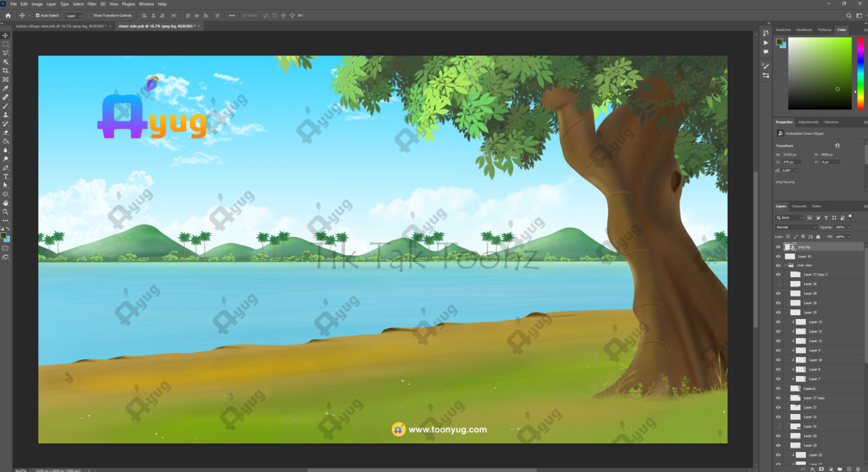Open the Filter menu
Viewport: 868px width, 472px height.
[91, 4]
